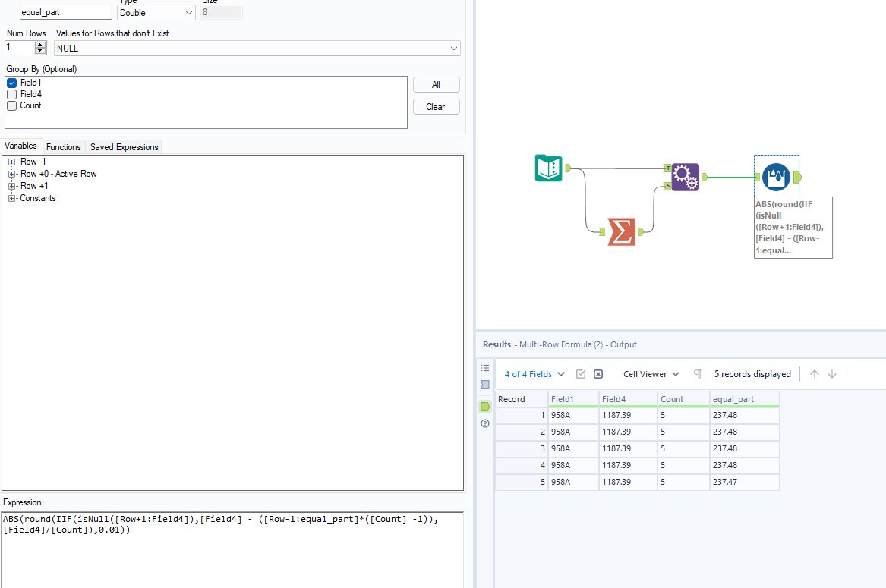Select the Multi-Row Formula tool on canvas
The height and width of the screenshot is (588, 886).
point(686,176)
